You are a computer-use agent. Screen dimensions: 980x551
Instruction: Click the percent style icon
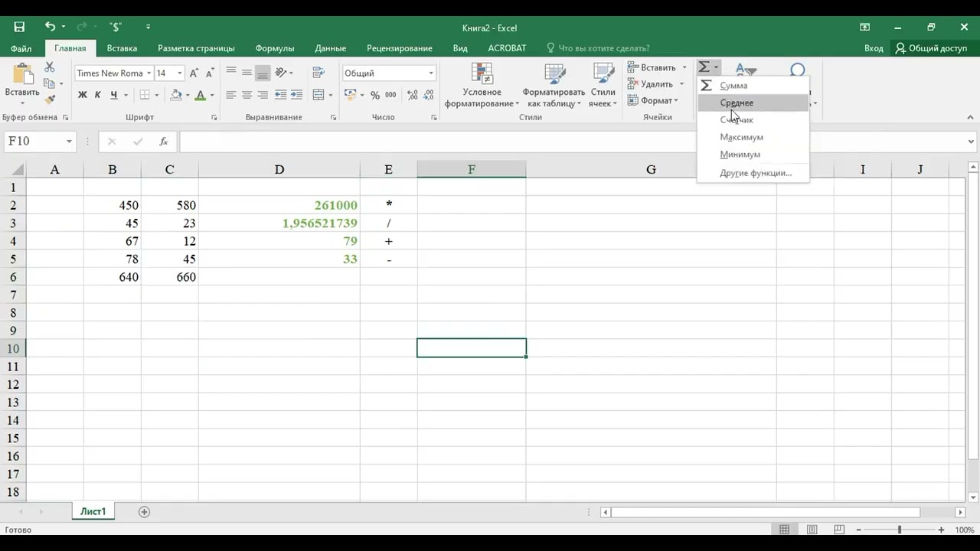click(x=375, y=95)
